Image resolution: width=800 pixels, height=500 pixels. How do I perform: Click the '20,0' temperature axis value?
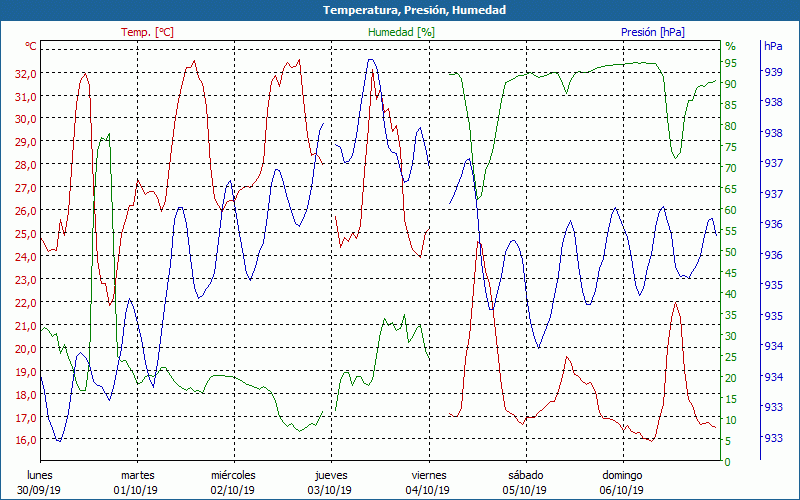26,348
